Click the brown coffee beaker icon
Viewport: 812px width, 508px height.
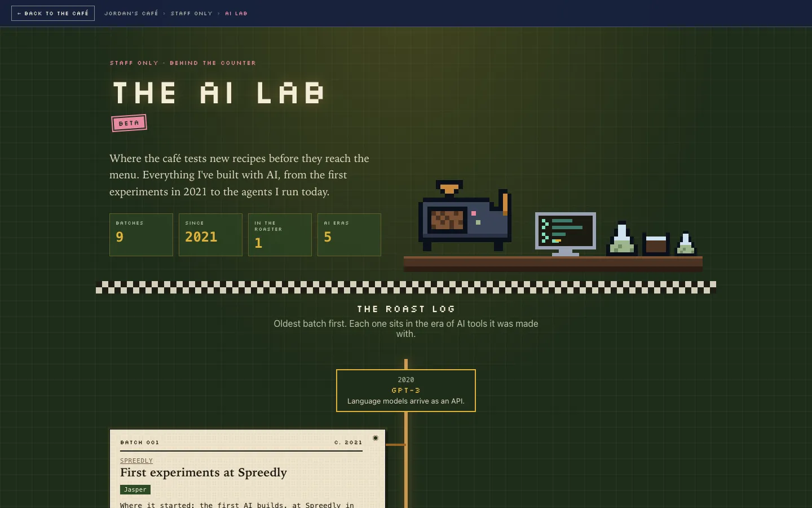[656, 244]
